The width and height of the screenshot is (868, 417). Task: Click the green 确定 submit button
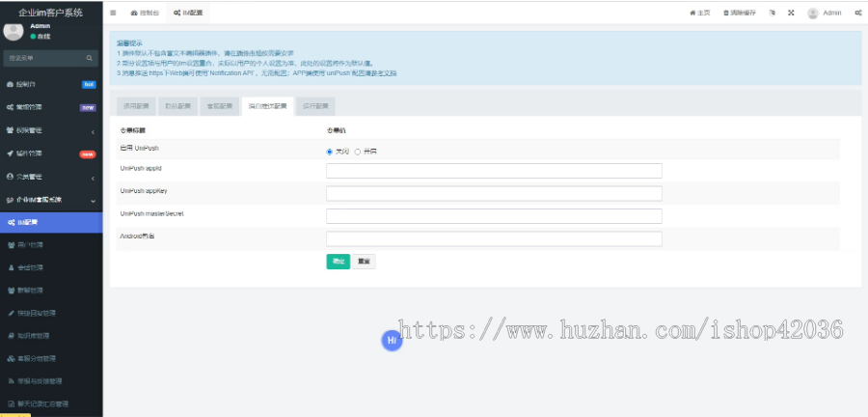tap(339, 262)
